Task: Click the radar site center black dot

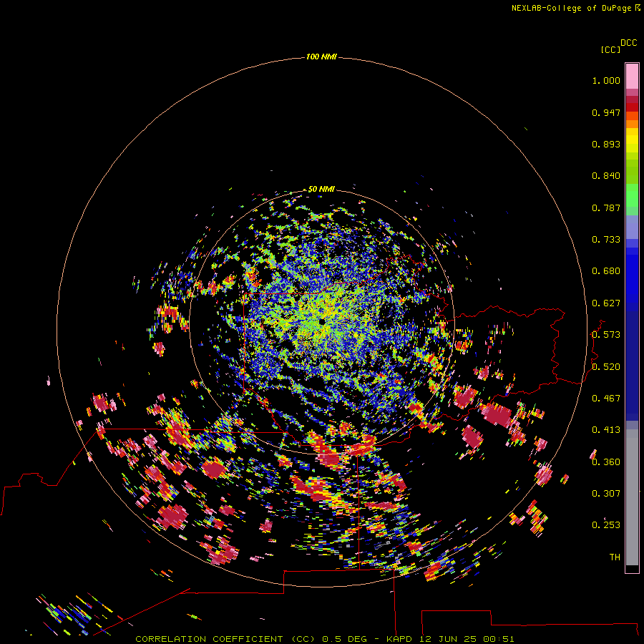Action: tap(323, 321)
